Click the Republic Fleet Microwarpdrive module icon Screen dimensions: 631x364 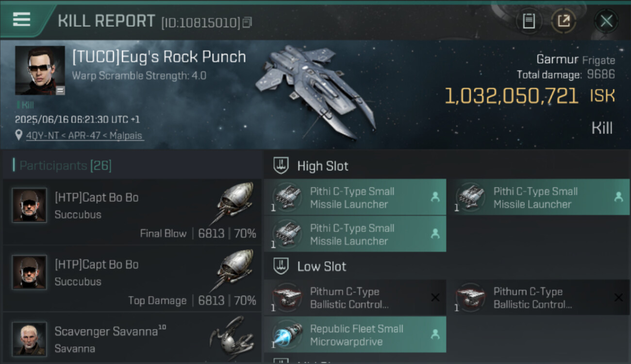click(x=287, y=335)
